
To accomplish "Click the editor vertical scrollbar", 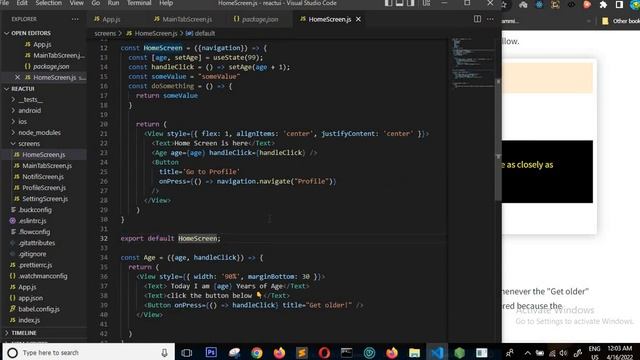I will click(x=498, y=139).
